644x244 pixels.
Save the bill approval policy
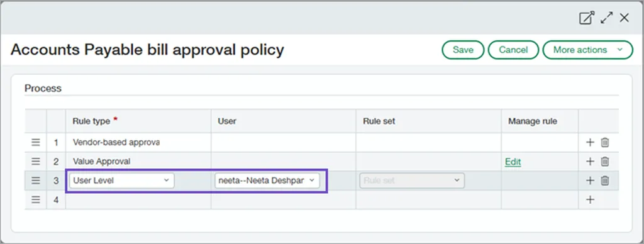(463, 50)
